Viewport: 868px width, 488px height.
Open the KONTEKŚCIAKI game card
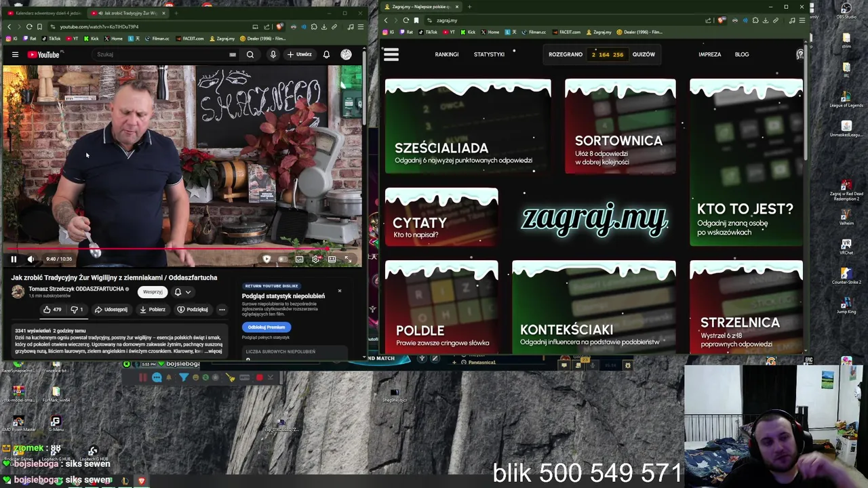click(x=593, y=307)
